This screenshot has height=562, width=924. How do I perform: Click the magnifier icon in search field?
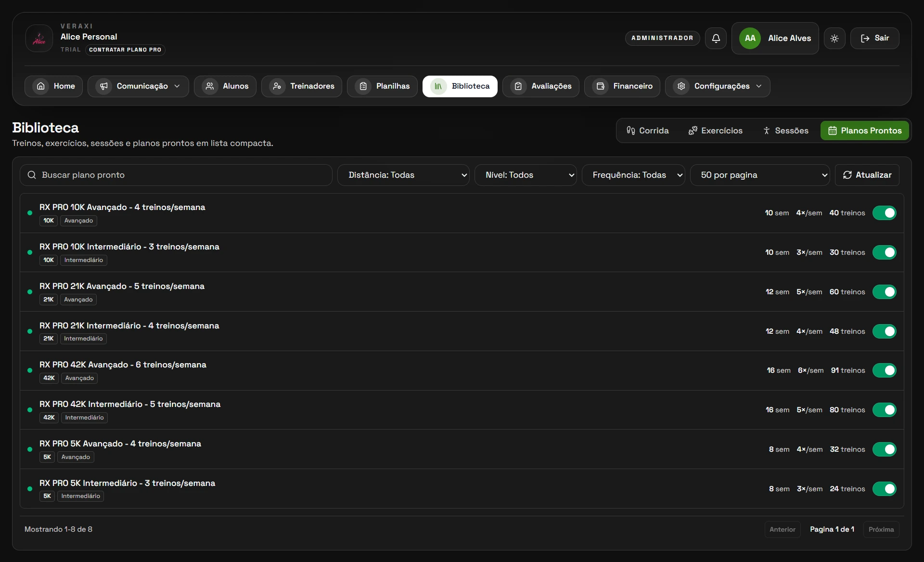click(x=32, y=175)
